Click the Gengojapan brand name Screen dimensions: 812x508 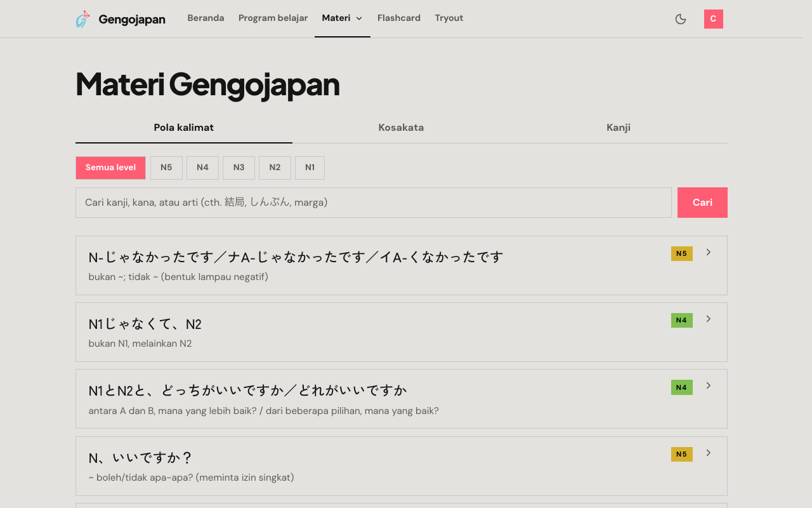click(132, 19)
